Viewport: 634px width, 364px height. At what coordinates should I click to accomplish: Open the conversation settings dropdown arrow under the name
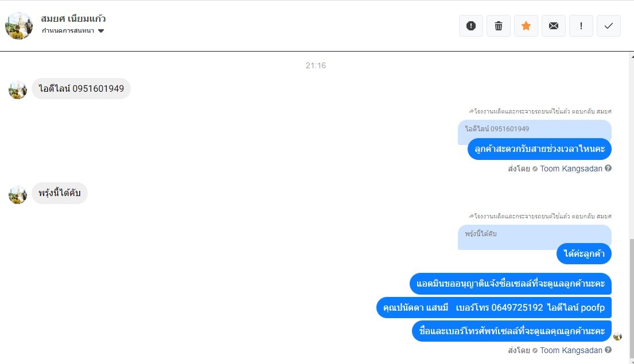(x=101, y=31)
